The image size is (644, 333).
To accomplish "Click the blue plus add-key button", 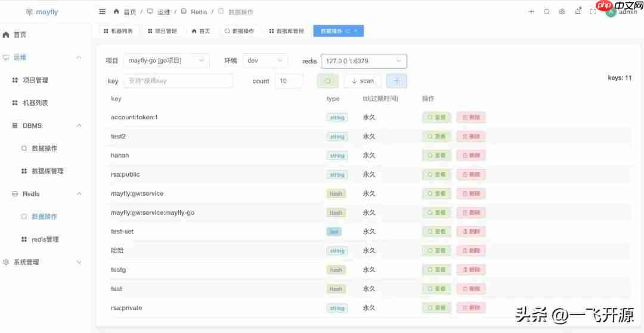I will (397, 81).
